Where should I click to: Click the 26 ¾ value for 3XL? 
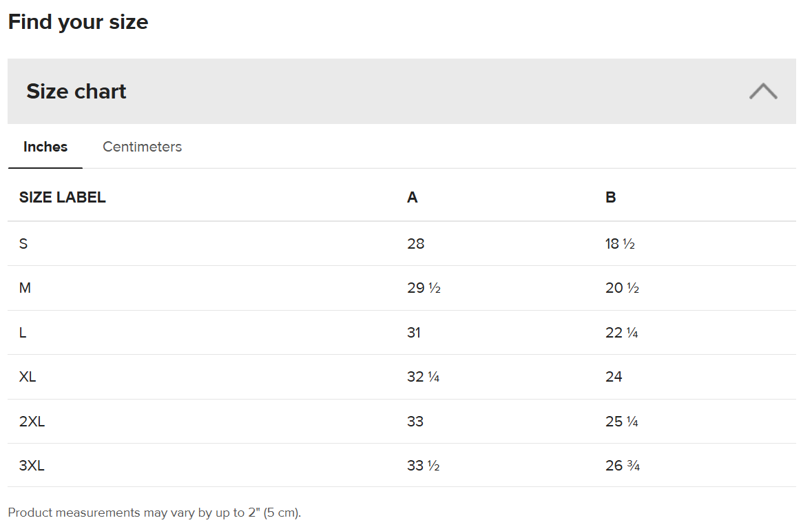(x=623, y=465)
